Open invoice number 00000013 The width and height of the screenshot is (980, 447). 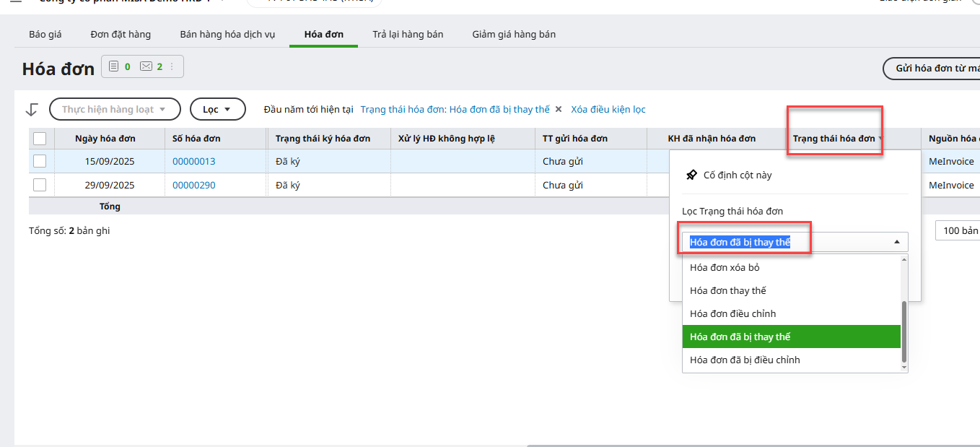[193, 162]
